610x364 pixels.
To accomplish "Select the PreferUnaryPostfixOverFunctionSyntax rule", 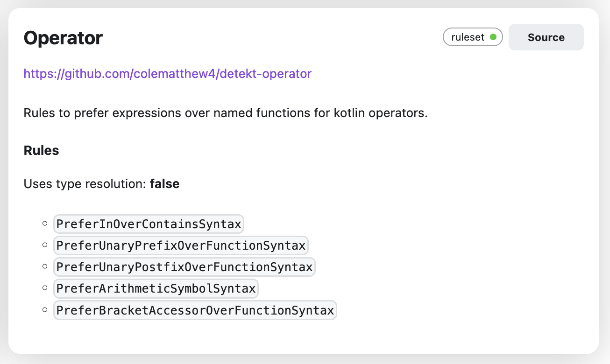I will [x=184, y=267].
